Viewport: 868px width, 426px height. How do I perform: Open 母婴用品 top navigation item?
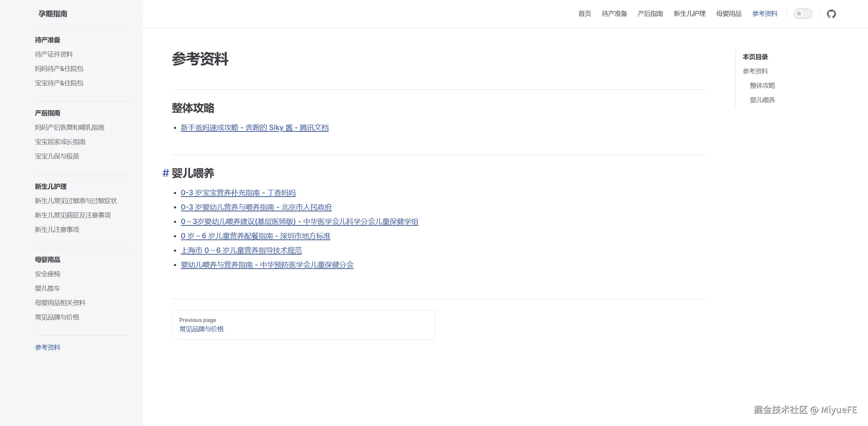pos(729,14)
